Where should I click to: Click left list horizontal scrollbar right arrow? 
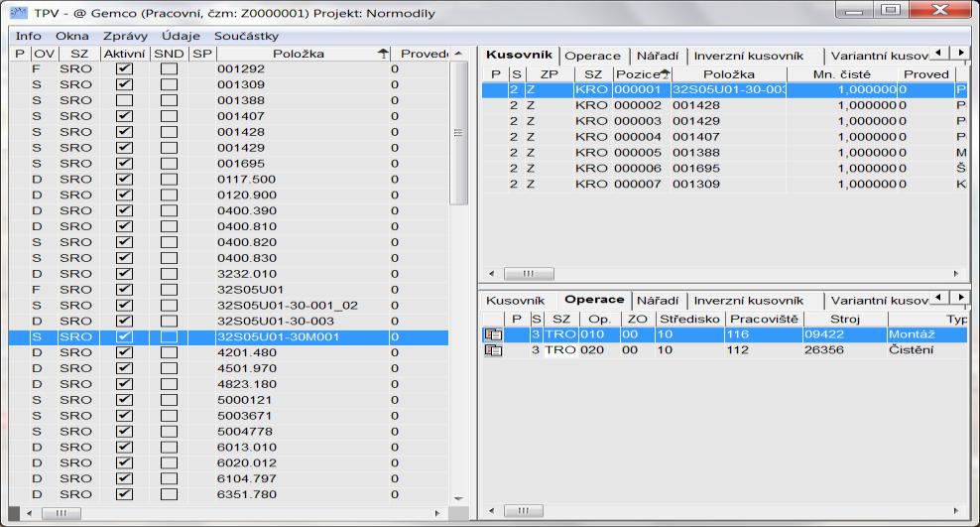[437, 513]
